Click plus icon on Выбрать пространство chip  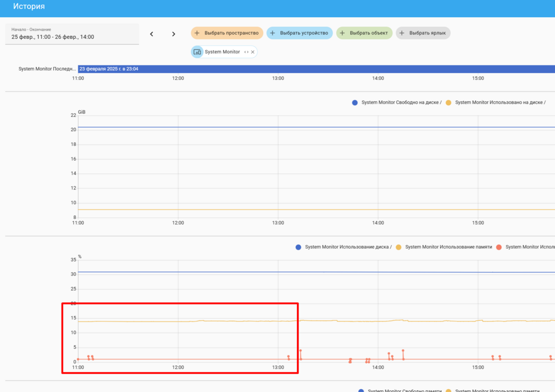(x=197, y=33)
